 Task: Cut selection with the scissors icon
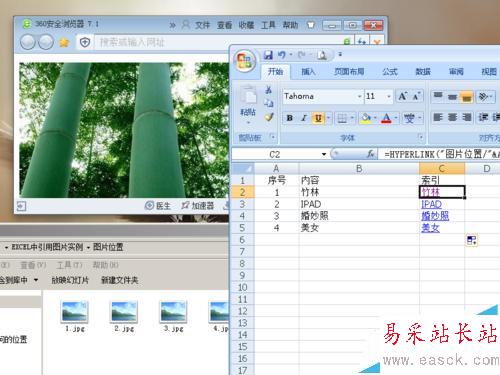[x=269, y=90]
